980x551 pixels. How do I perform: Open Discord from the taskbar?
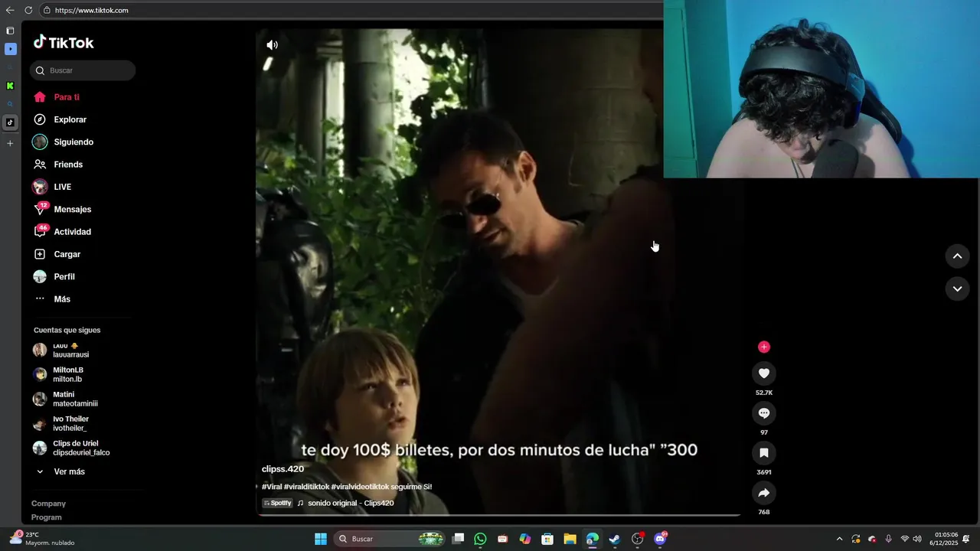[660, 539]
